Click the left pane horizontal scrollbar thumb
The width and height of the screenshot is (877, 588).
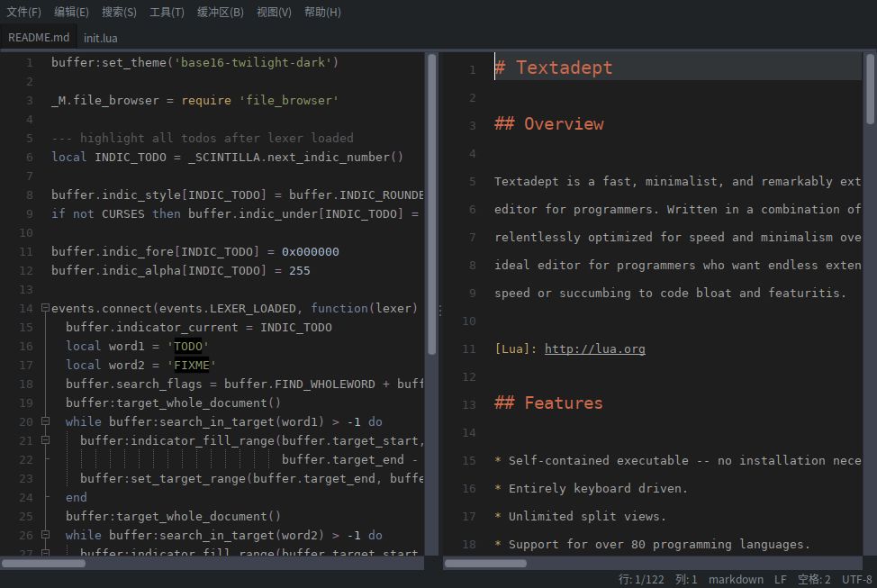43,563
